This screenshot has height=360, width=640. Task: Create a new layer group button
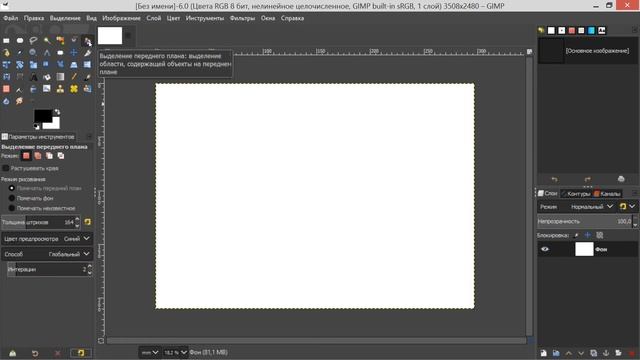(556, 353)
